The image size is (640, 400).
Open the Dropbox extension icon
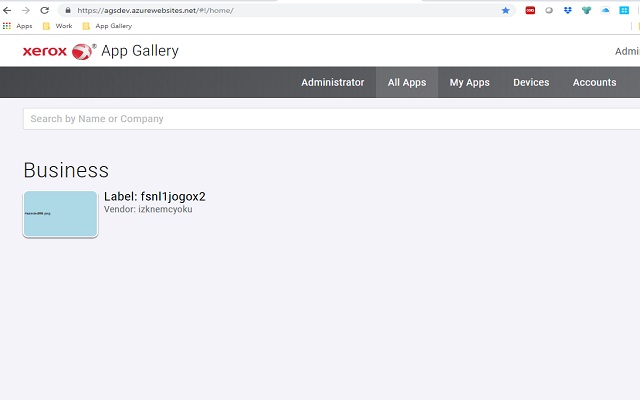(568, 10)
